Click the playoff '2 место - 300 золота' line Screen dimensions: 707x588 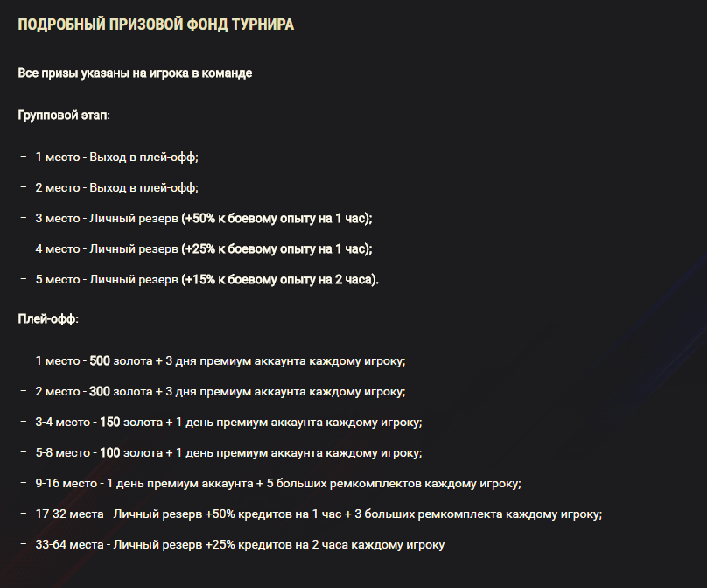pos(220,391)
